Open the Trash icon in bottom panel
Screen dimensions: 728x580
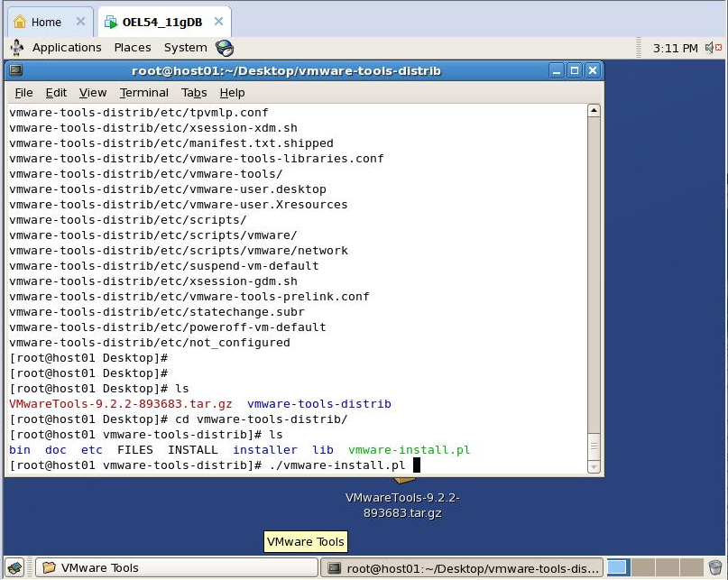pos(715,567)
